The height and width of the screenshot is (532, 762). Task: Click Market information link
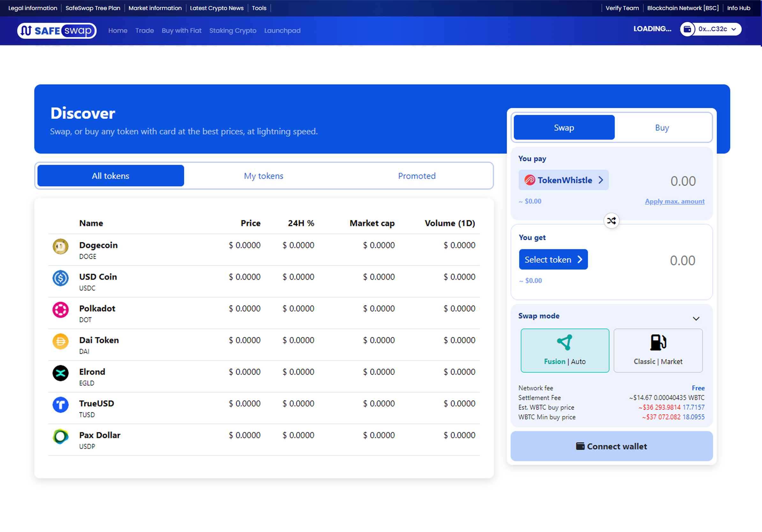click(155, 8)
